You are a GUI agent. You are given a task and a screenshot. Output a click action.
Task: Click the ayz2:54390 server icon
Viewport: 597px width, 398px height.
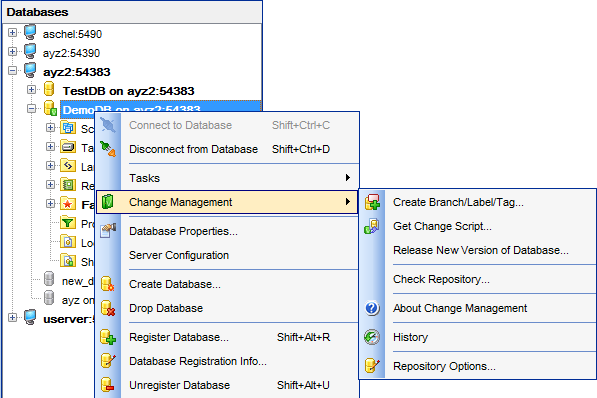click(x=30, y=51)
